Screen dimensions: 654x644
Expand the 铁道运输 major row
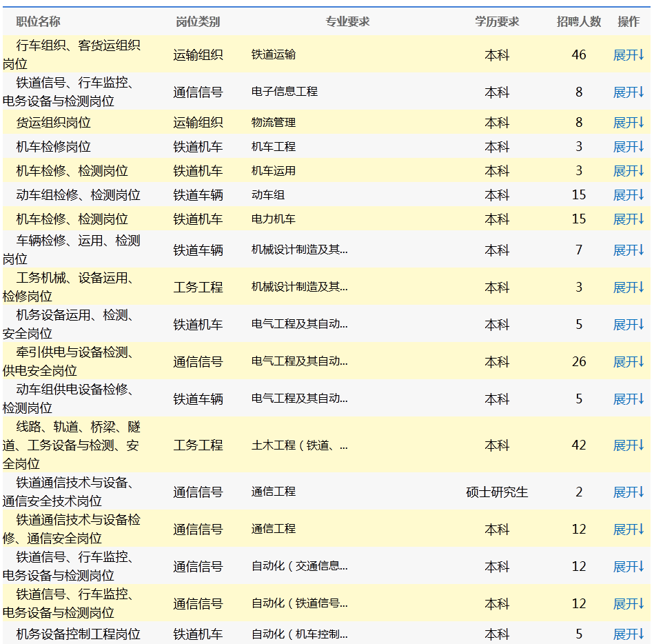pos(628,54)
